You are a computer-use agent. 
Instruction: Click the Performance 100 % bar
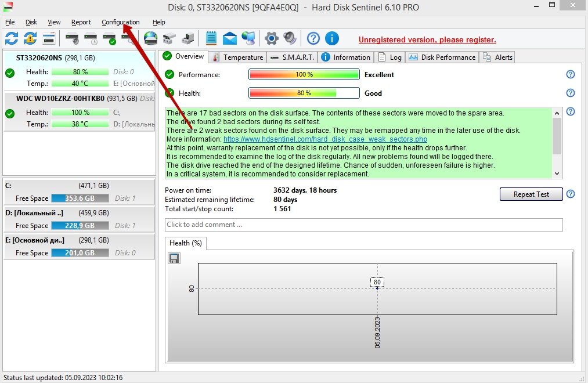(x=304, y=74)
